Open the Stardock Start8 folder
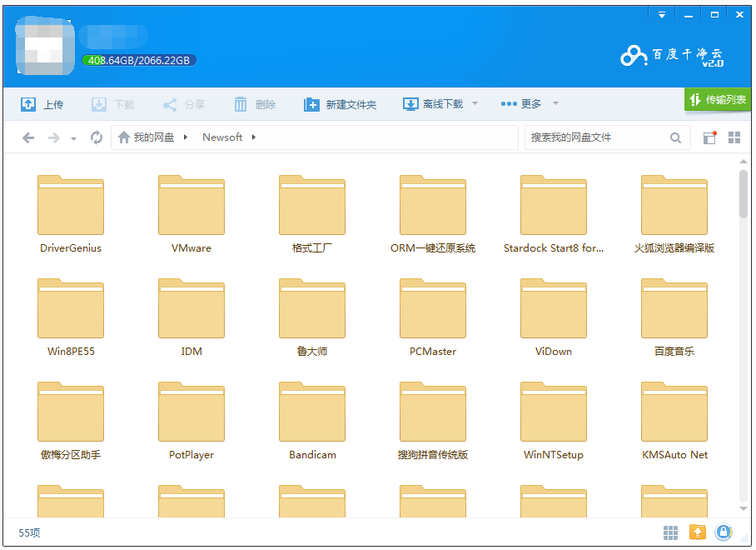756x550 pixels. click(x=554, y=214)
